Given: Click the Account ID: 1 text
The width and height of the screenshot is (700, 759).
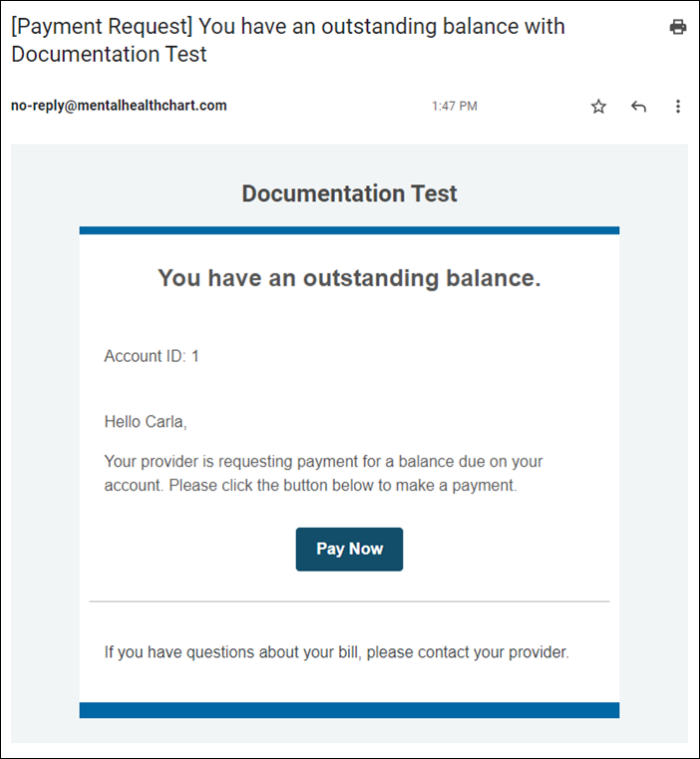Looking at the screenshot, I should pos(152,356).
